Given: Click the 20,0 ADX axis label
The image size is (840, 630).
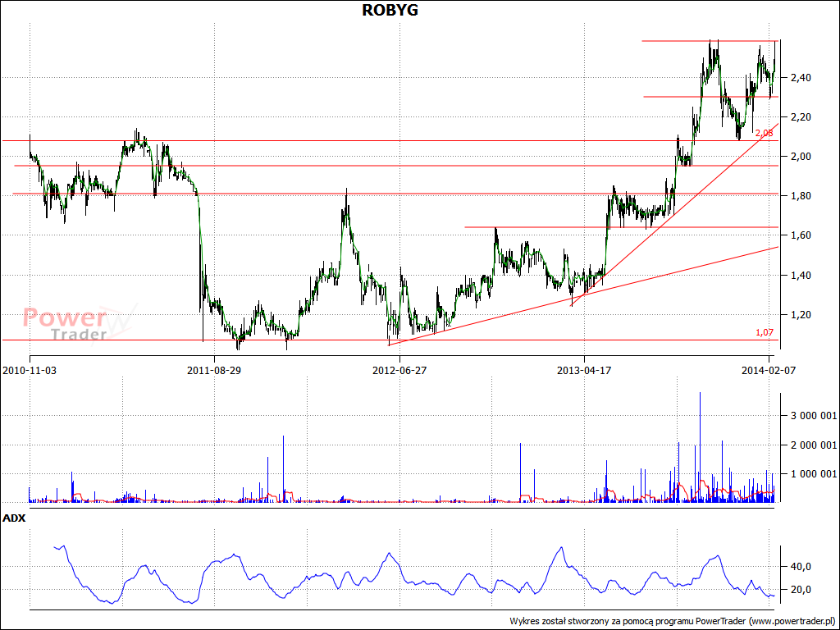Looking at the screenshot, I should (801, 590).
